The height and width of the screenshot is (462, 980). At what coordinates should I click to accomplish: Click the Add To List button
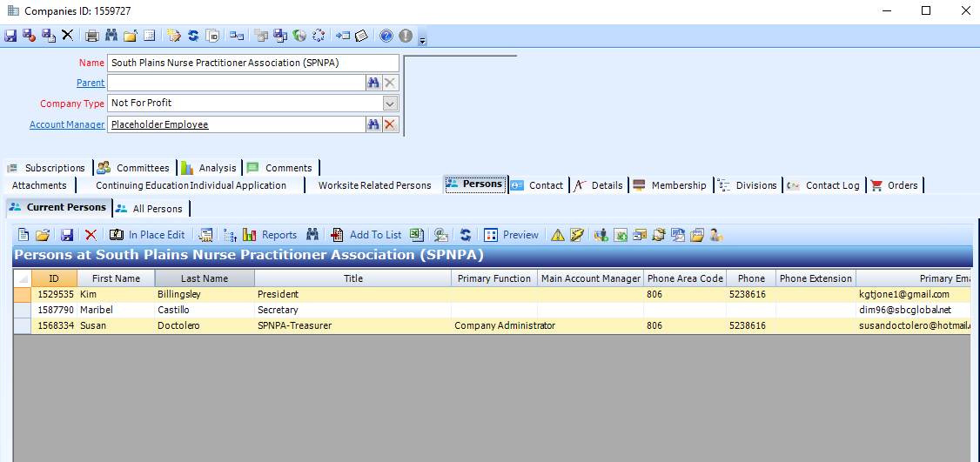366,235
